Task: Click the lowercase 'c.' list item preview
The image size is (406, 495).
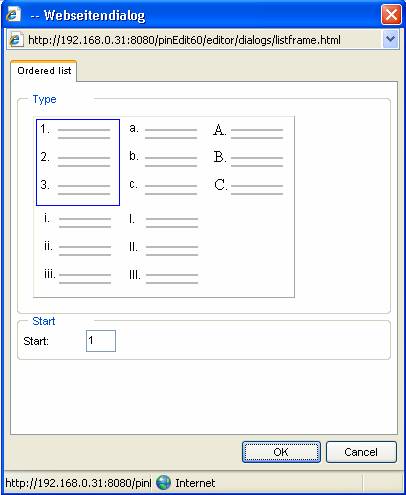Action: 163,185
